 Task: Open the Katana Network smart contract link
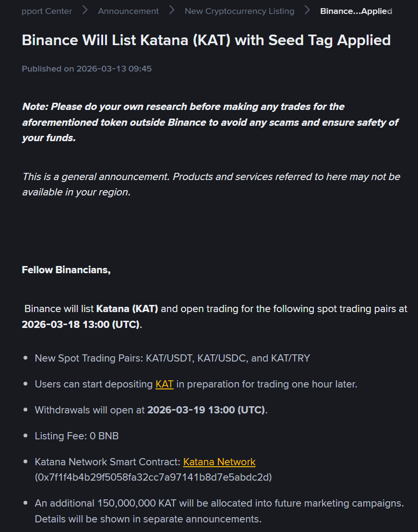[219, 462]
